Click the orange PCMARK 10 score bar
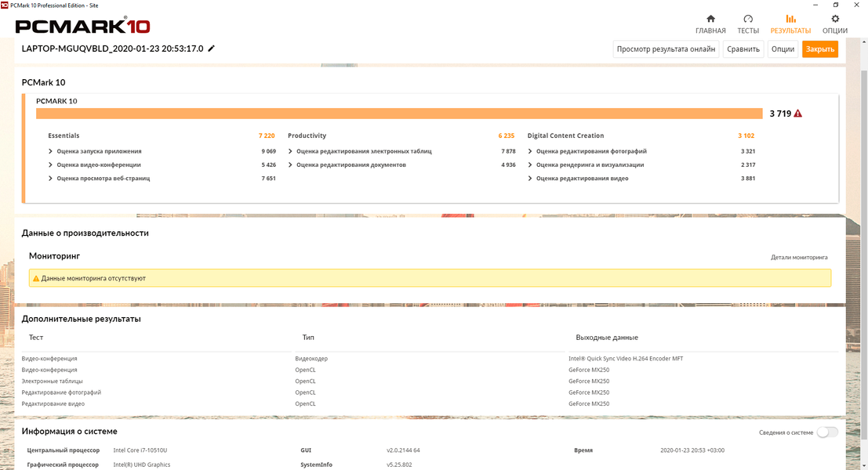Viewport: 868px width, 470px height. pos(399,114)
